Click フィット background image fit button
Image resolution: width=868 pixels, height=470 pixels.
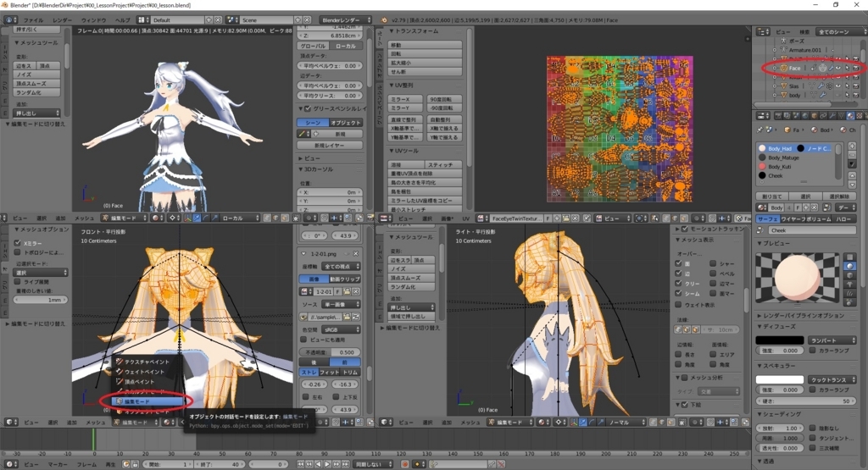(330, 372)
